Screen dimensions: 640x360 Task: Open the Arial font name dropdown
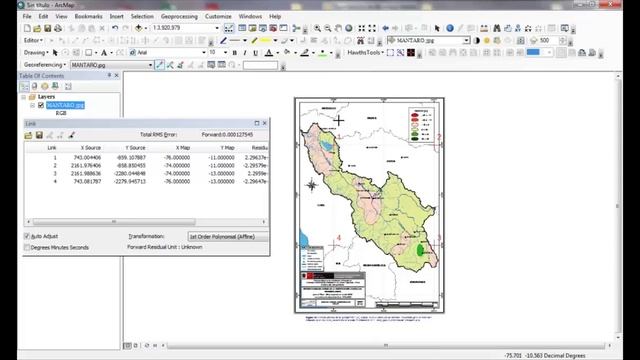204,53
